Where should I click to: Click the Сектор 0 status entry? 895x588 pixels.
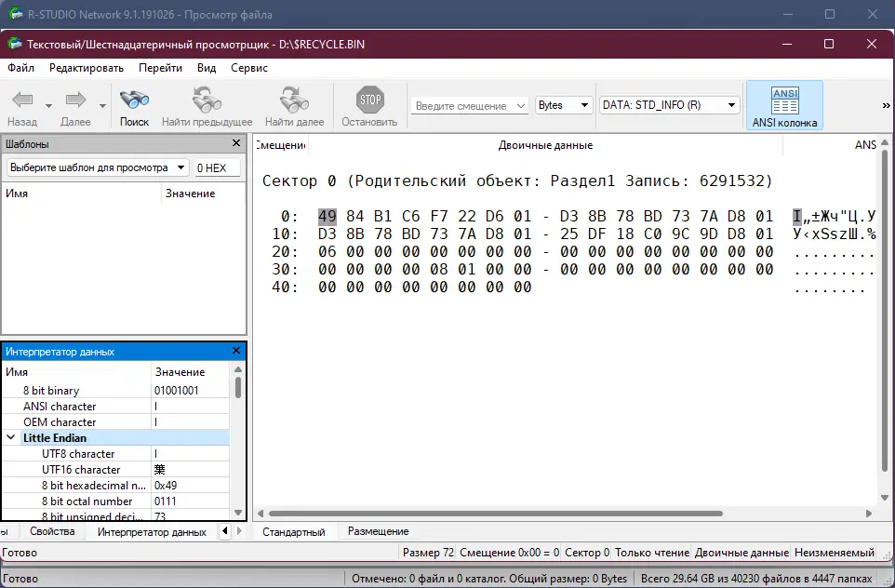click(587, 553)
